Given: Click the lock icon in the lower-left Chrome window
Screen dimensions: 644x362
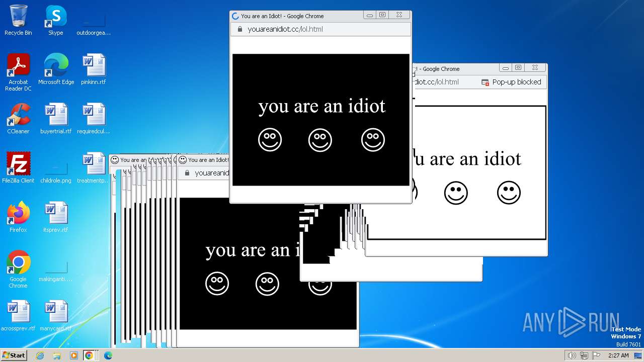Looking at the screenshot, I should pos(187,173).
